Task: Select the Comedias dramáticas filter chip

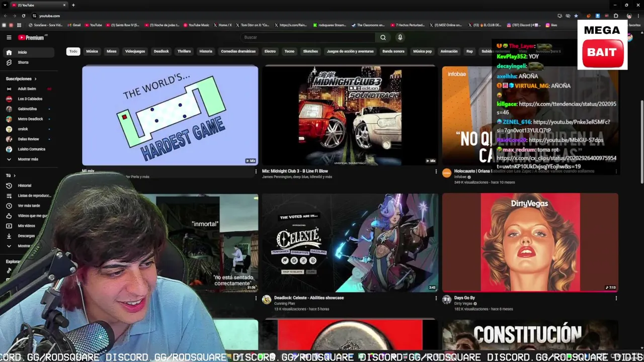Action: click(x=238, y=51)
